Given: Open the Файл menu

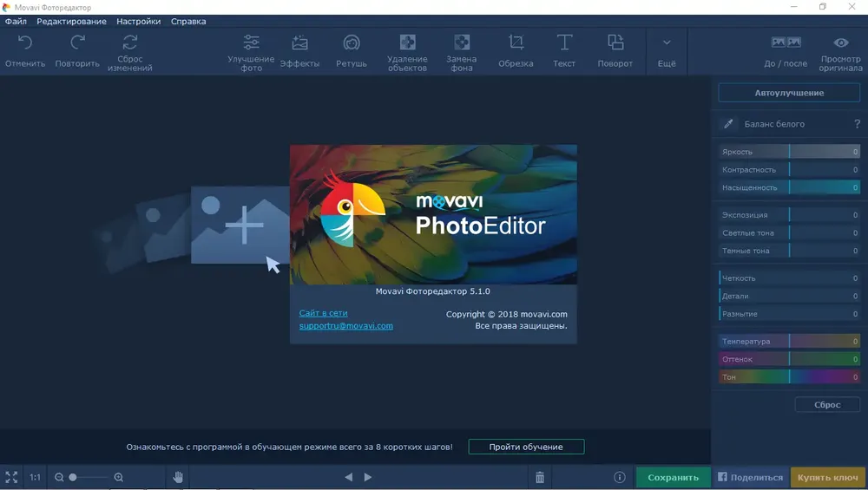Looking at the screenshot, I should [16, 21].
